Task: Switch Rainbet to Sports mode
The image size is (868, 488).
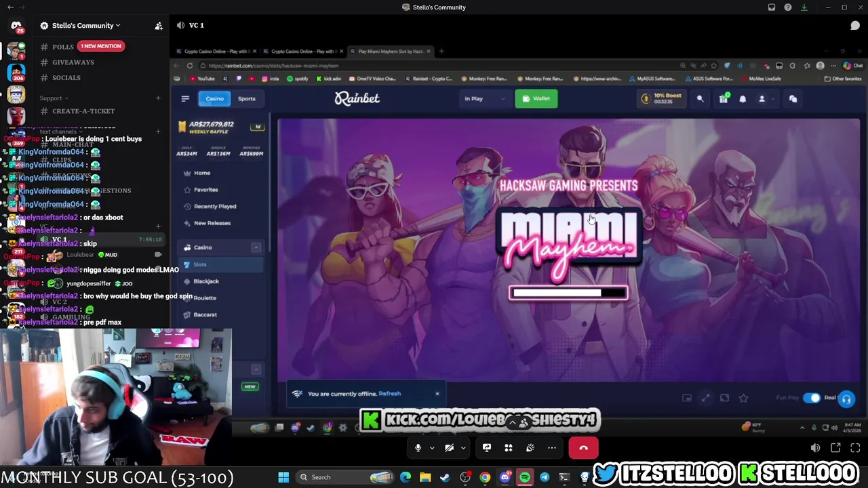Action: click(246, 99)
